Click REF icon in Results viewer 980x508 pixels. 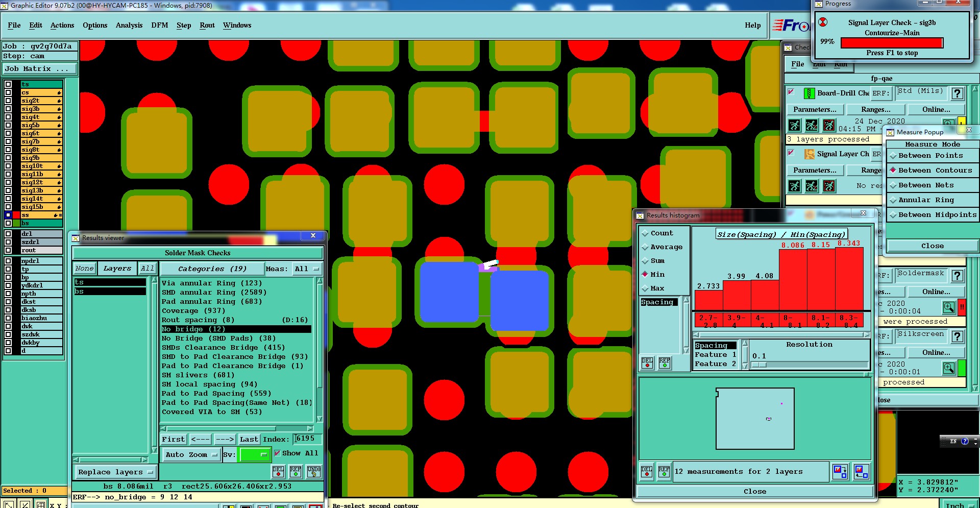295,472
